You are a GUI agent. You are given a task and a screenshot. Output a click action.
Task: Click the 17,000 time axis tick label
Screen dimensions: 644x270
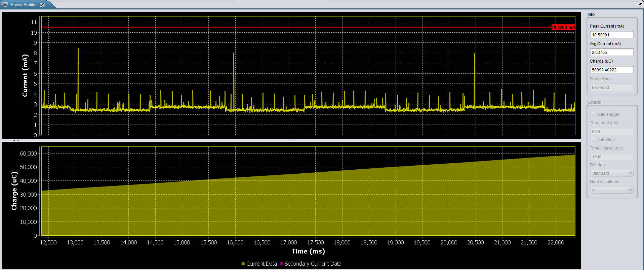click(x=289, y=242)
